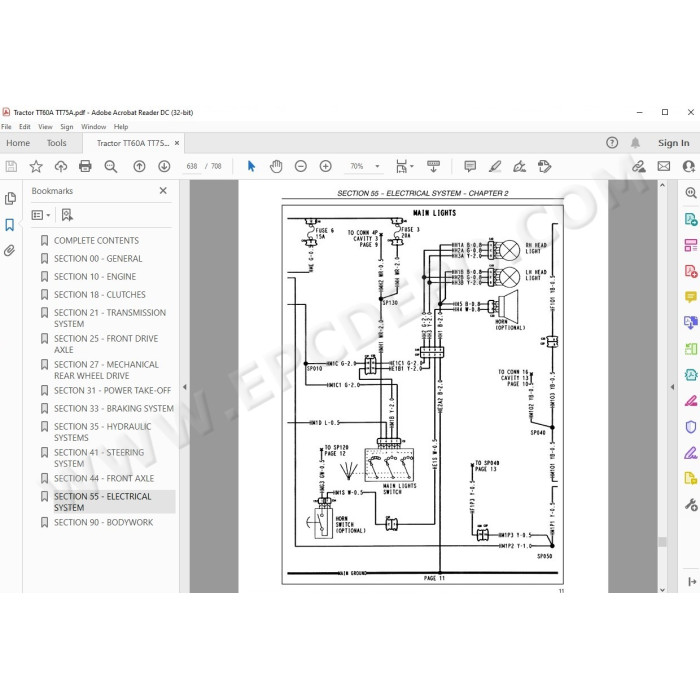Select the arrow selection tool
Screen dimensions: 700x700
251,167
